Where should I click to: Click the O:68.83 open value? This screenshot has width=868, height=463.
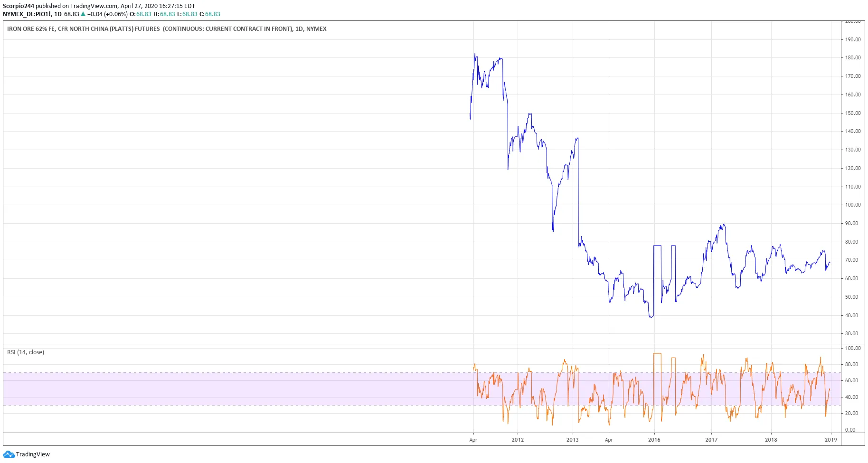point(141,14)
